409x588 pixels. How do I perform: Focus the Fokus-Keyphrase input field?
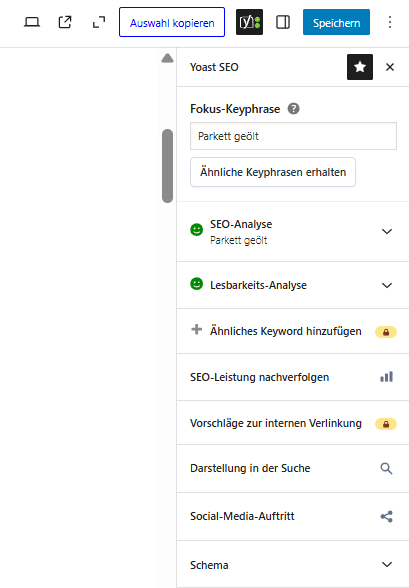point(294,136)
